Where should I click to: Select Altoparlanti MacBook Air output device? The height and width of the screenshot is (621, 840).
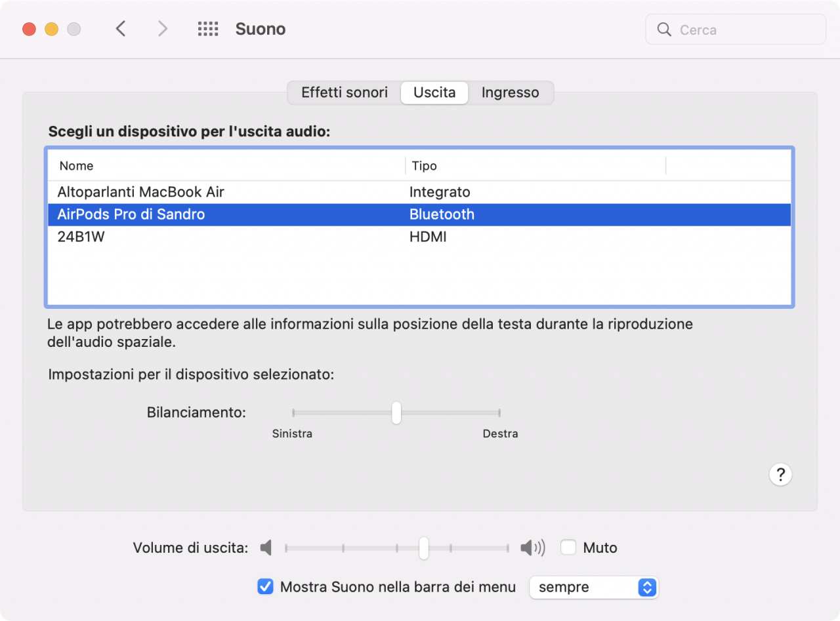(x=419, y=192)
